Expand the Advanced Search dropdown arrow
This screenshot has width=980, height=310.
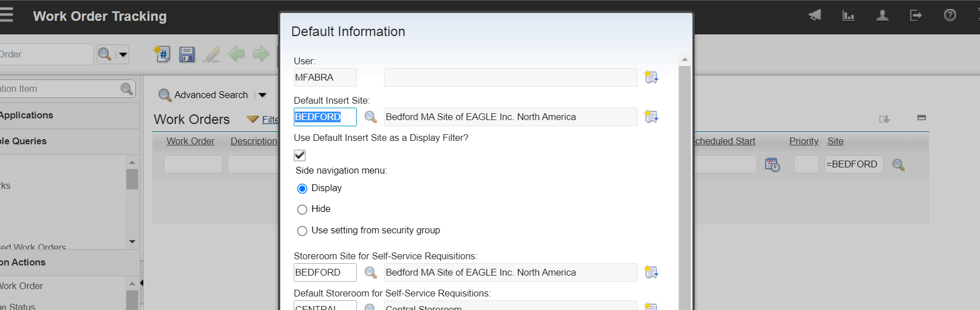(262, 95)
